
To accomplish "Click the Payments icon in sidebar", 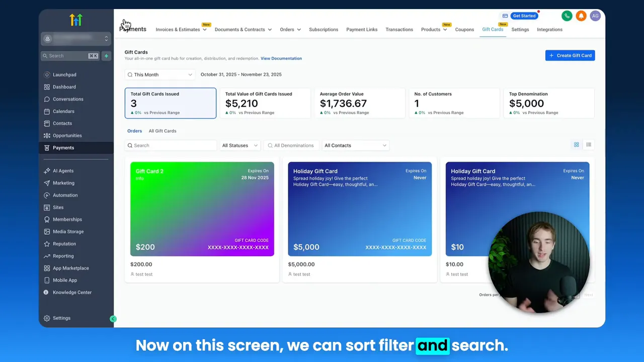I will click(47, 148).
